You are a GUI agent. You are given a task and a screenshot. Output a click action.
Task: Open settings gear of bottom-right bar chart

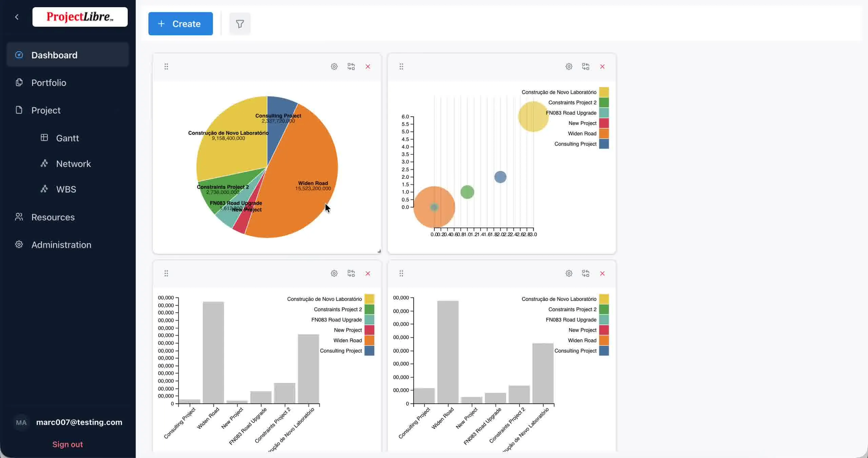coord(569,273)
